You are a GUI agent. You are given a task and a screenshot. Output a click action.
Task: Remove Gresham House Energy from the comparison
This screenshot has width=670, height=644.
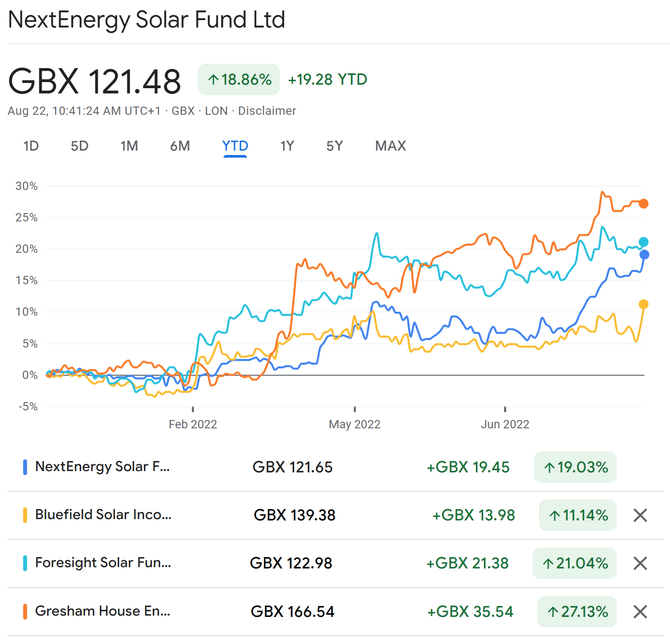pos(640,612)
